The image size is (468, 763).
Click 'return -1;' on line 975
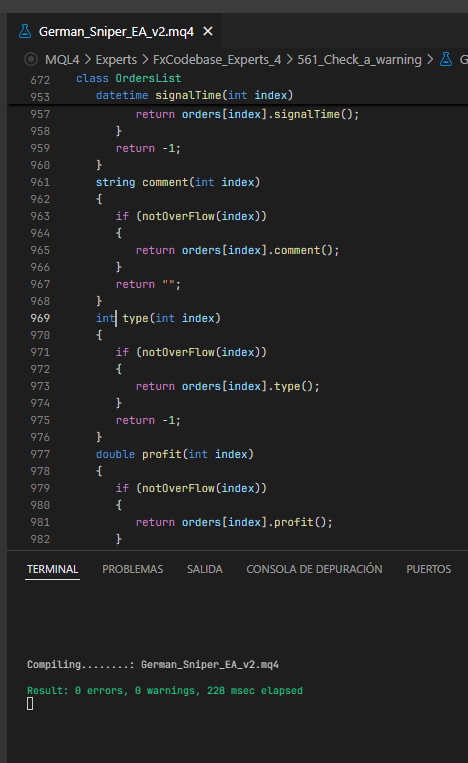point(148,420)
